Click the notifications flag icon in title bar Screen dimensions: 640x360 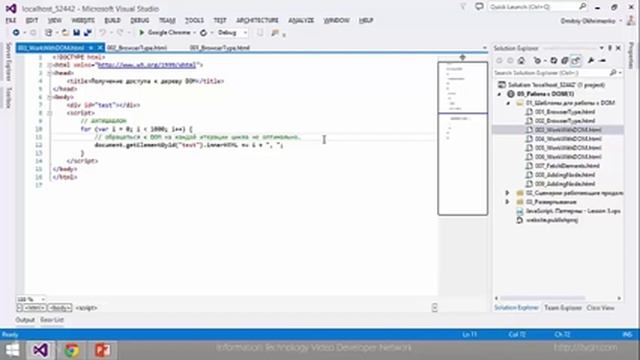(463, 7)
